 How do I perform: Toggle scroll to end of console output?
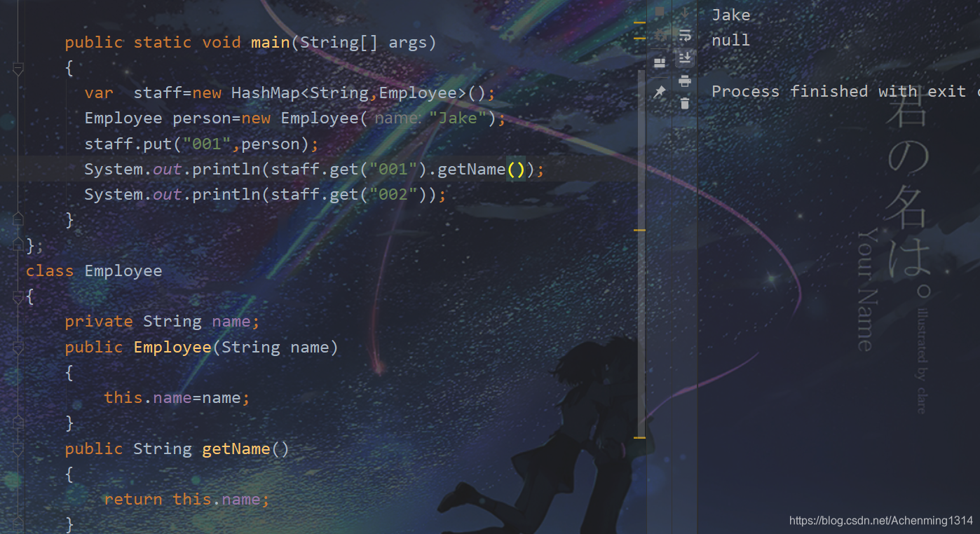[685, 57]
